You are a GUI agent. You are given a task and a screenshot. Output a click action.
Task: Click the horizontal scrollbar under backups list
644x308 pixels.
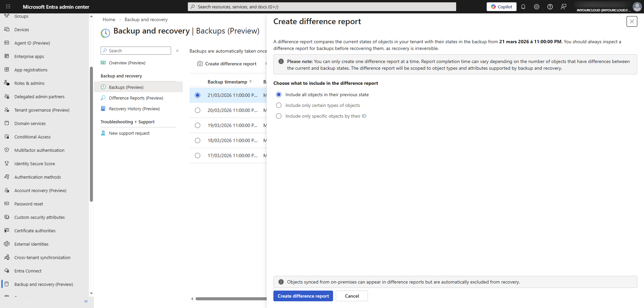231,299
